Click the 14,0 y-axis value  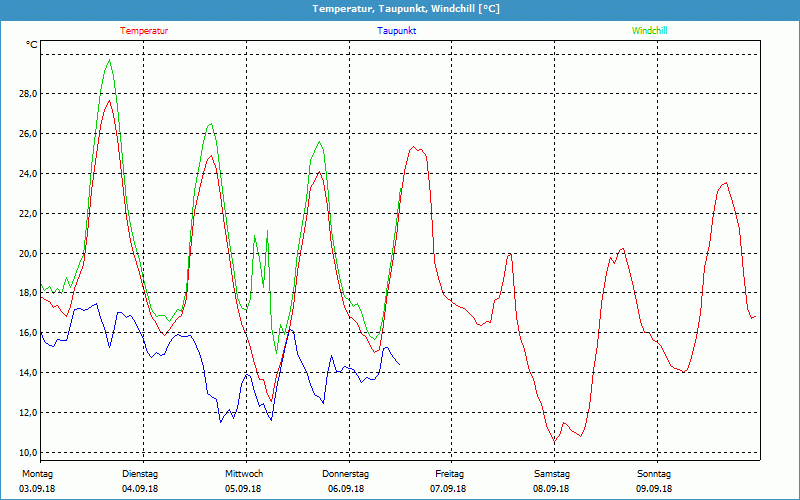click(x=29, y=373)
